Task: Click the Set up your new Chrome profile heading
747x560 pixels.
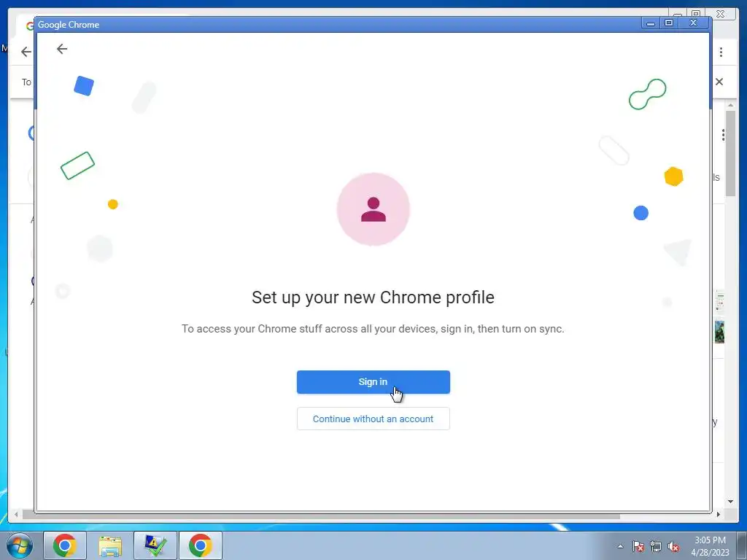Action: pos(373,297)
